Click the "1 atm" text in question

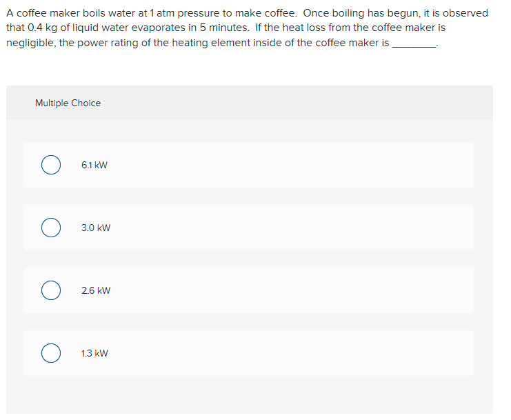[162, 13]
